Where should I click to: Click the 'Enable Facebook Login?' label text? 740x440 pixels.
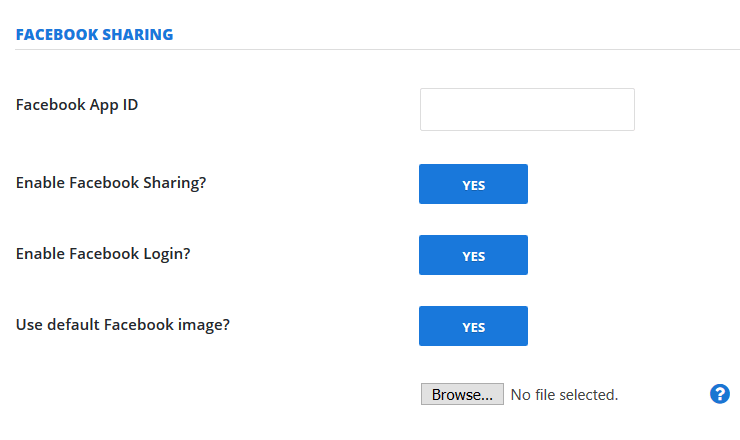click(103, 254)
